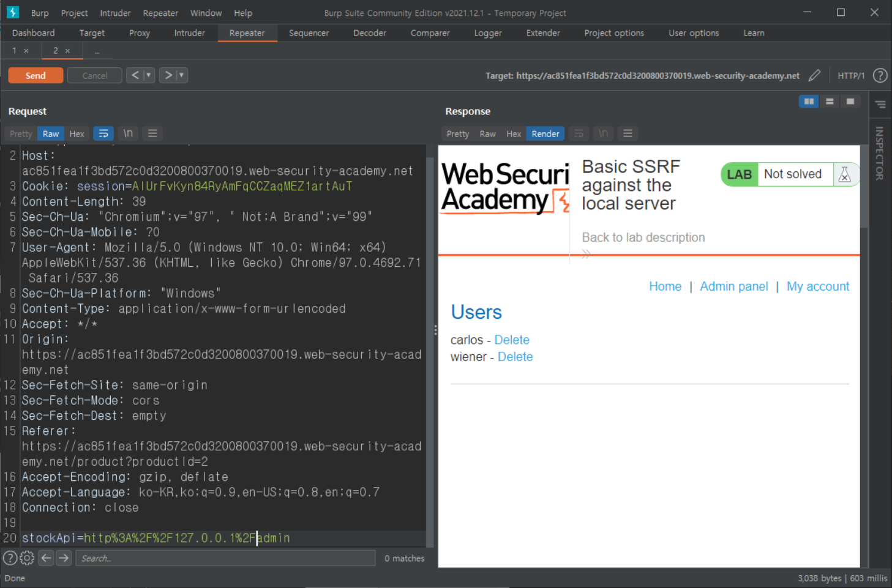Toggle word wrap icon in Response toolbar

579,133
